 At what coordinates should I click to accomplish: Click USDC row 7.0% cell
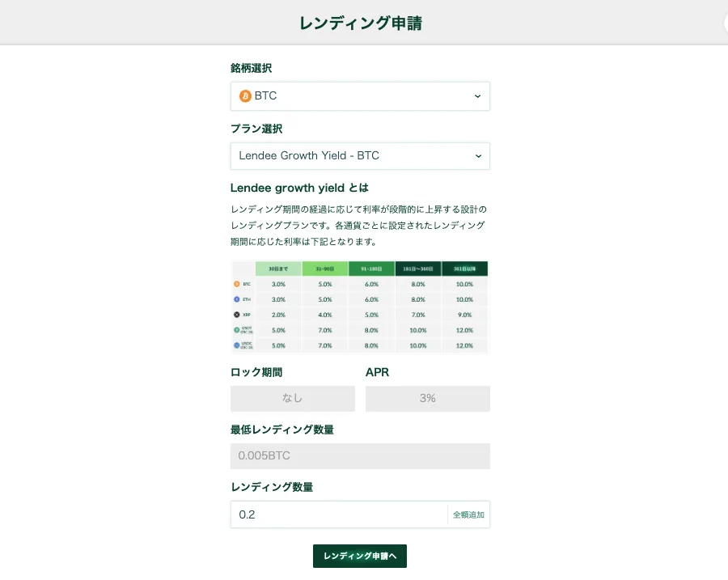tap(325, 345)
